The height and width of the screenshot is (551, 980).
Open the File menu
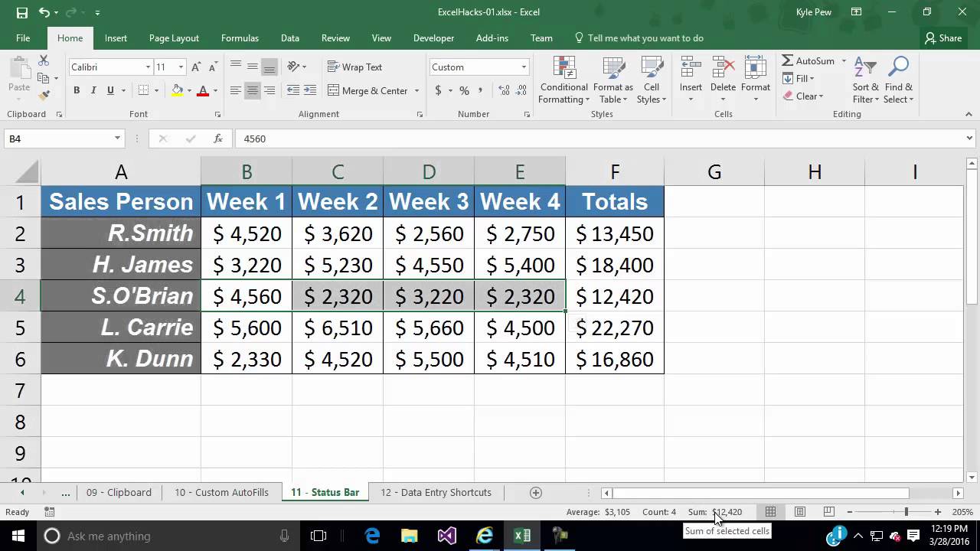[23, 37]
